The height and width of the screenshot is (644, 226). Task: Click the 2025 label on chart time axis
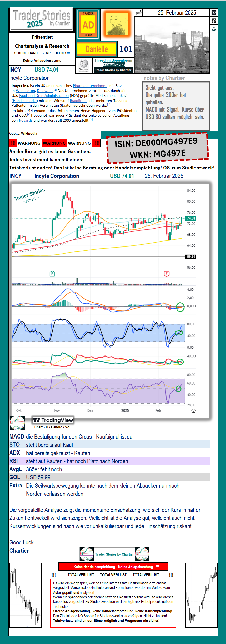point(125,410)
